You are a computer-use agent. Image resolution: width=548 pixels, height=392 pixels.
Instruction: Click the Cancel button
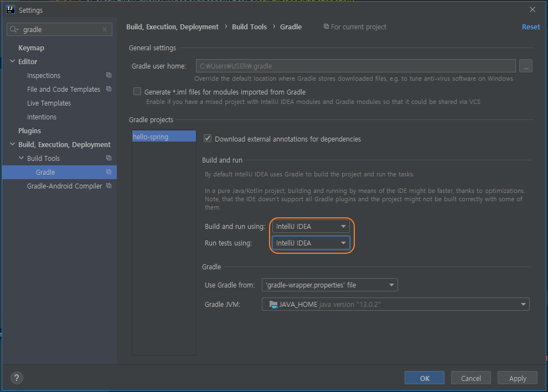pos(471,378)
